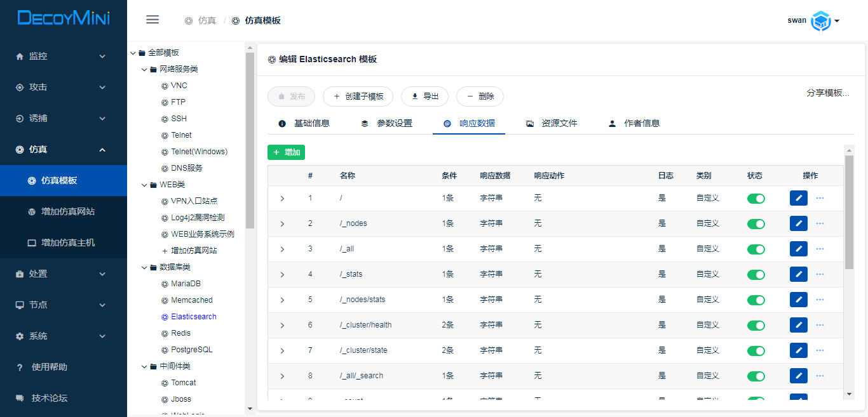Click the 导出 export button
This screenshot has width=868, height=417.
coord(424,96)
